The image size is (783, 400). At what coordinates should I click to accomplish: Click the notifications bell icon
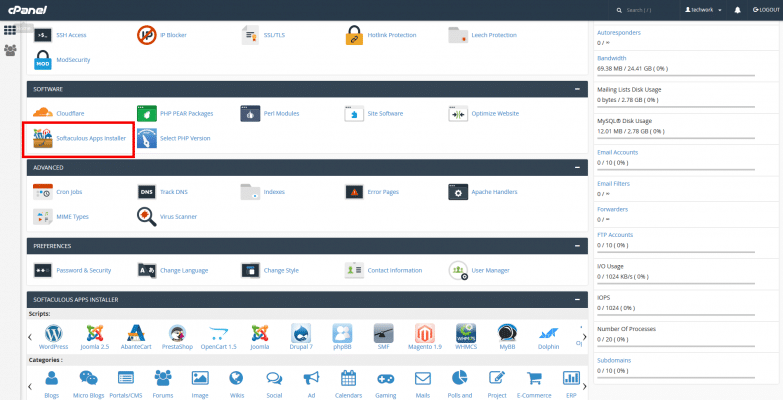click(x=737, y=10)
